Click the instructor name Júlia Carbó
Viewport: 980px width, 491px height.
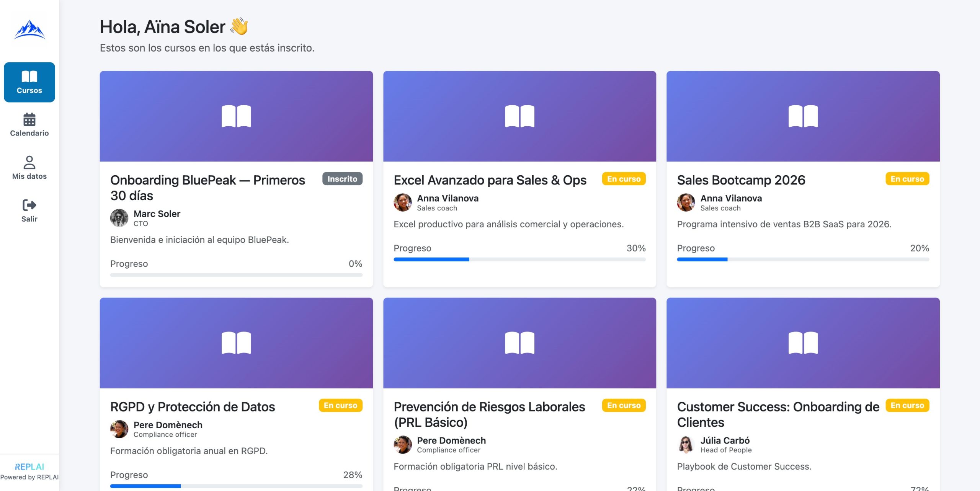(x=725, y=440)
